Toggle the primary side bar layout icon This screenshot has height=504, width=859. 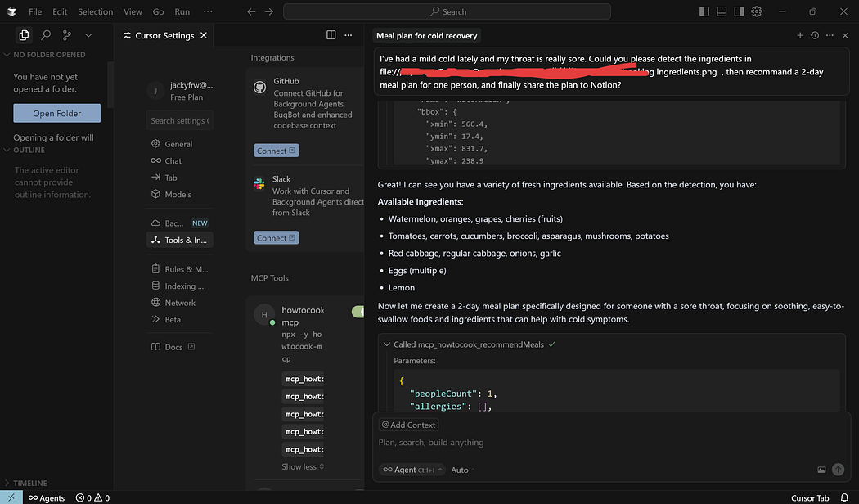click(704, 11)
